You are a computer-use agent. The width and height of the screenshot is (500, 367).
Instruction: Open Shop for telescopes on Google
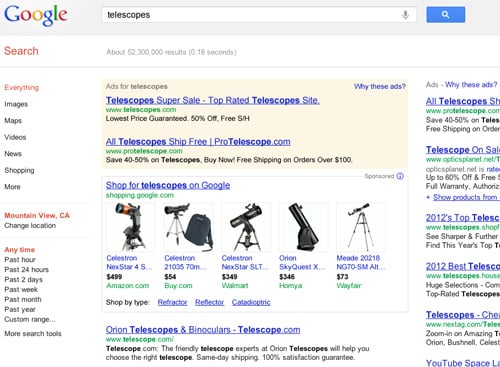168,185
